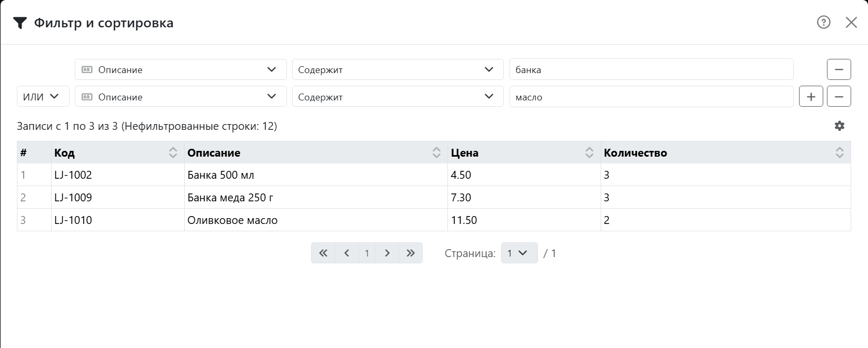Viewport: 868px width, 348px height.
Task: Open the Страница page number dropdown
Action: 520,253
